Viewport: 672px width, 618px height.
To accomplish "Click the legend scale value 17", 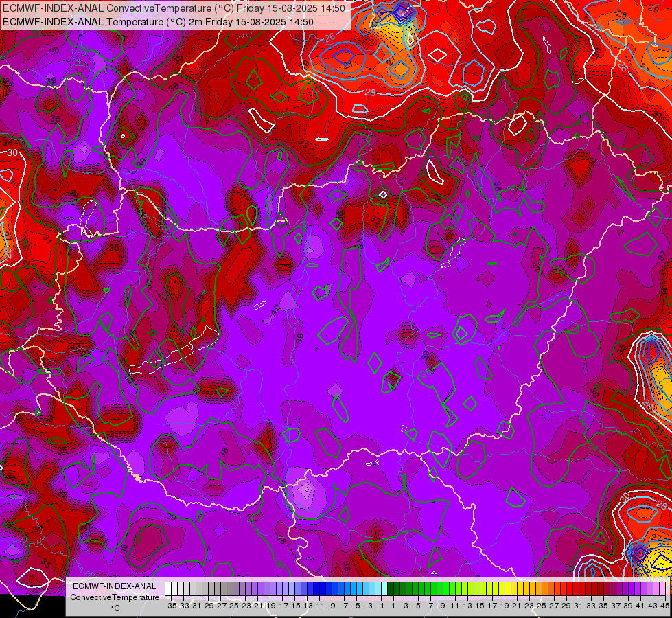I will (x=493, y=605).
